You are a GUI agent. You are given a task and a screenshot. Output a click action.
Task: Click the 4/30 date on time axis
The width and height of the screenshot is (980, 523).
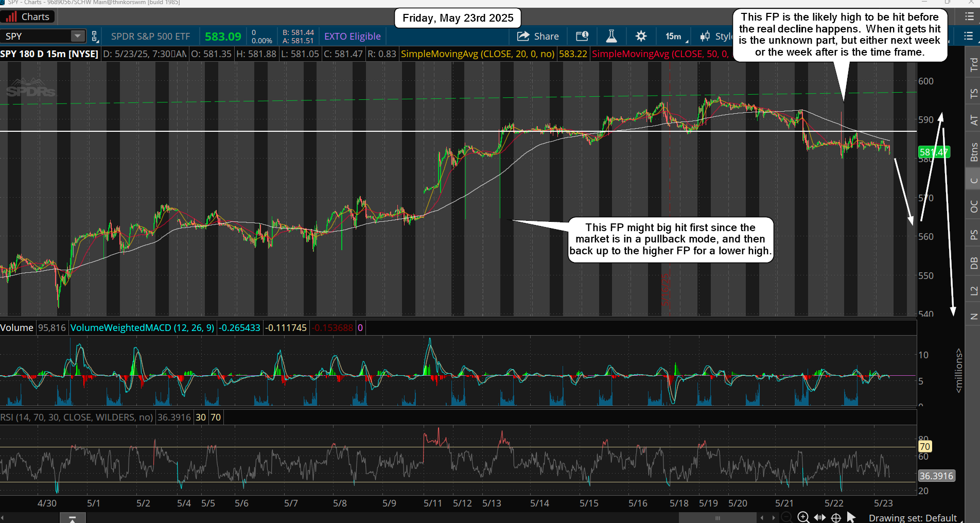pos(47,503)
